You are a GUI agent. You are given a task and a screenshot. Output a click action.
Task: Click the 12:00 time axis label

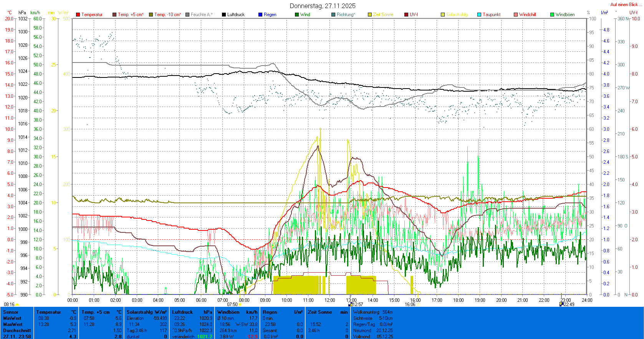[x=329, y=300]
